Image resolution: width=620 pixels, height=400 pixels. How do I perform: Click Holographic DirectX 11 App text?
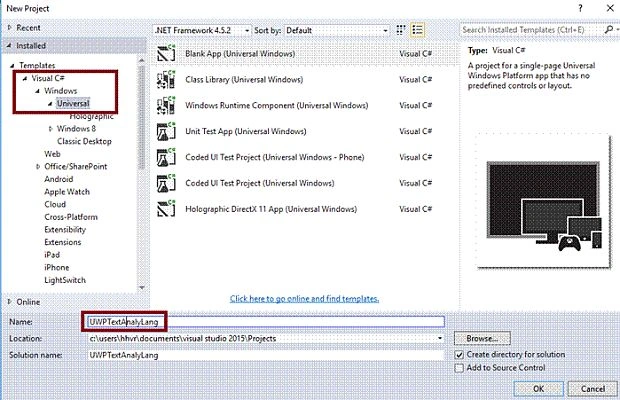tap(271, 209)
